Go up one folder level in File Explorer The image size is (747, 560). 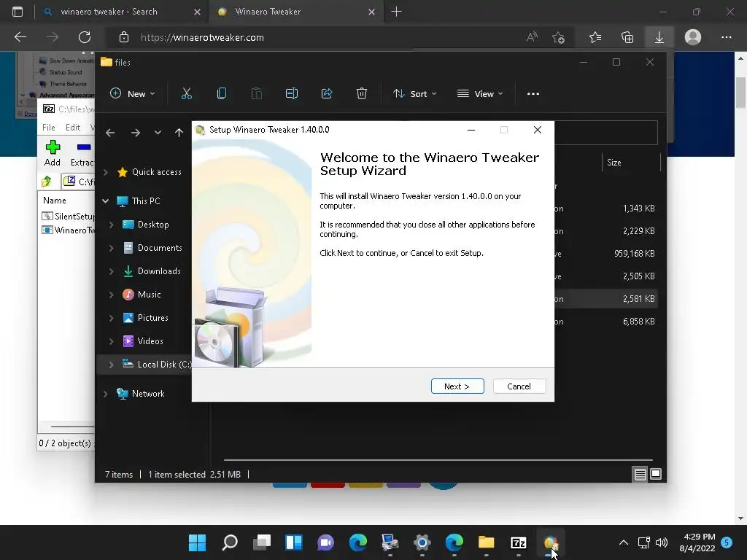pos(179,133)
